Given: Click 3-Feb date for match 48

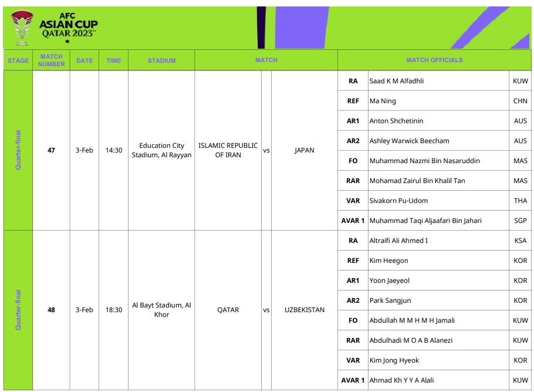Looking at the screenshot, I should (85, 310).
